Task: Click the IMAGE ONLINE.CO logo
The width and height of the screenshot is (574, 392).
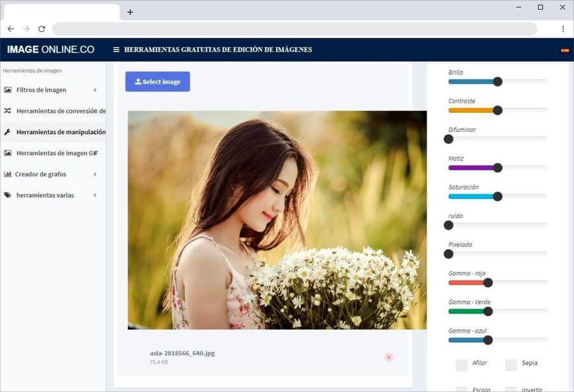Action: (50, 50)
